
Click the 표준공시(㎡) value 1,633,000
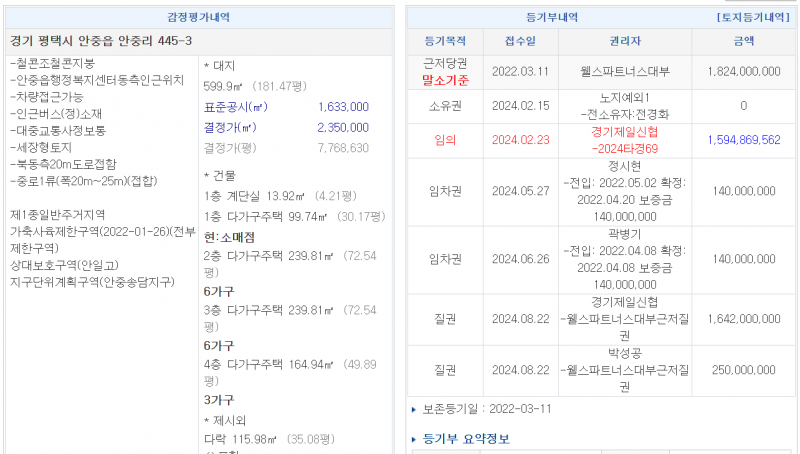pos(343,106)
